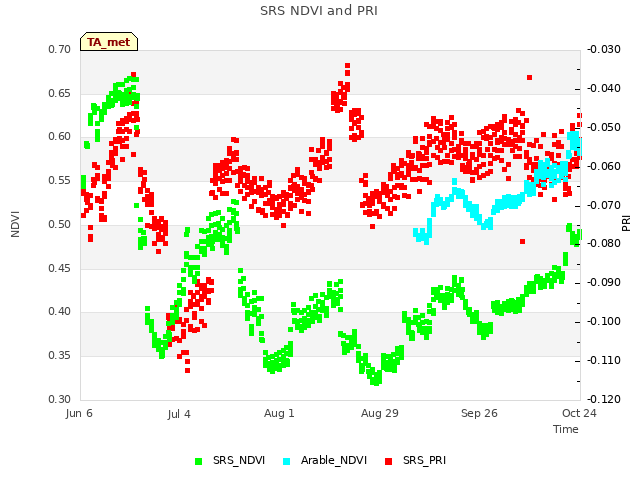
Task: Click the 0.50 NDVI axis value
Action: 60,224
